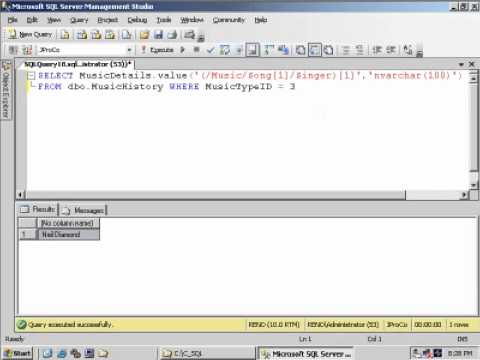Display the estimated execution plan
Image resolution: width=480 pixels, height=360 pixels.
point(225,50)
